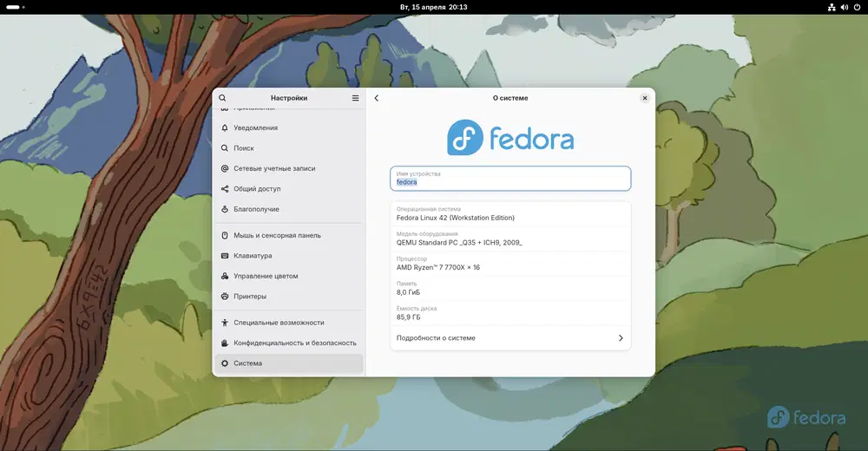The width and height of the screenshot is (868, 451).
Task: Select Общий доступ in sidebar
Action: 289,189
